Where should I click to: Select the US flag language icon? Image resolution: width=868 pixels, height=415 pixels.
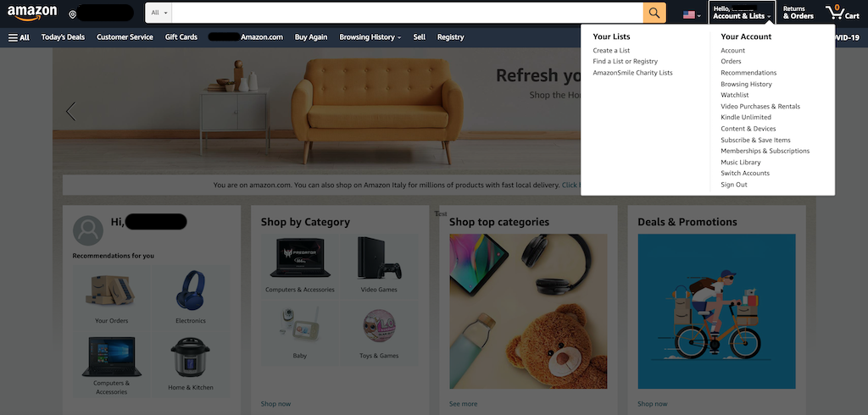coord(692,15)
